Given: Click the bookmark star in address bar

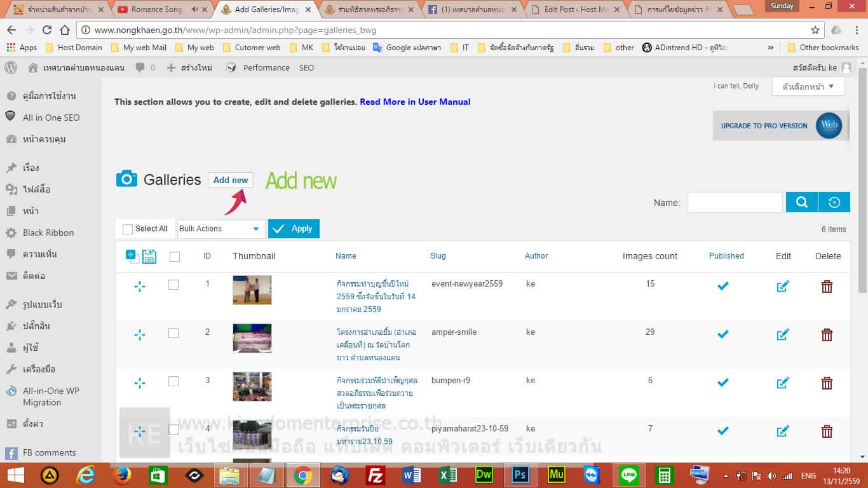Looking at the screenshot, I should pos(815,30).
